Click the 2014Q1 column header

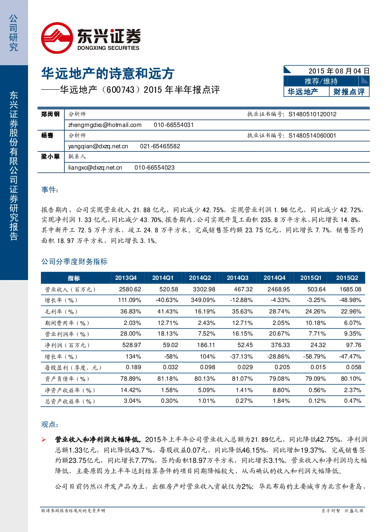163,278
